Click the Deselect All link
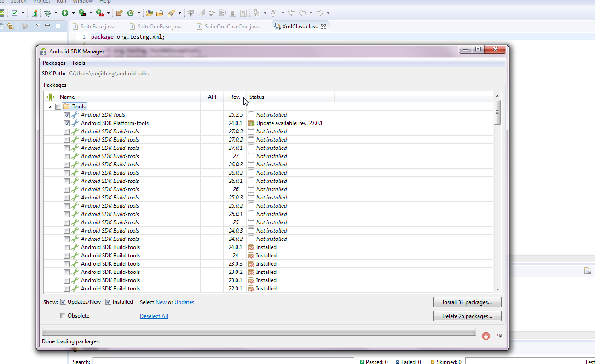 (x=154, y=316)
